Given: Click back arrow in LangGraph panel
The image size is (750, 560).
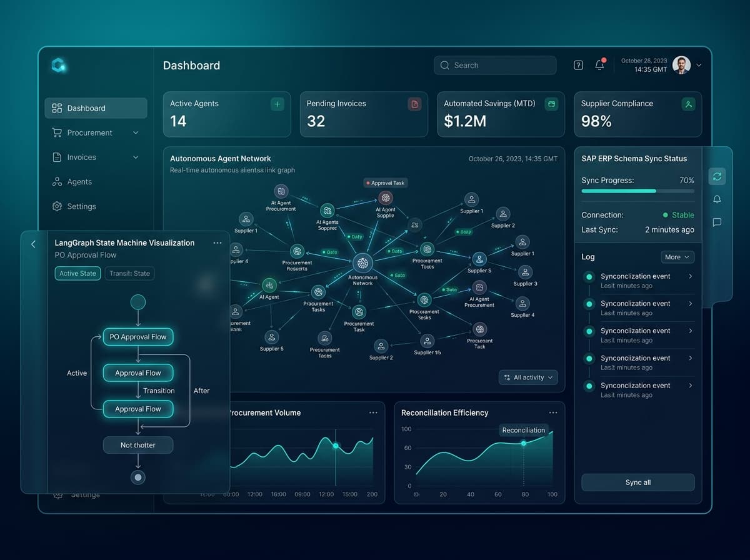Looking at the screenshot, I should [34, 244].
